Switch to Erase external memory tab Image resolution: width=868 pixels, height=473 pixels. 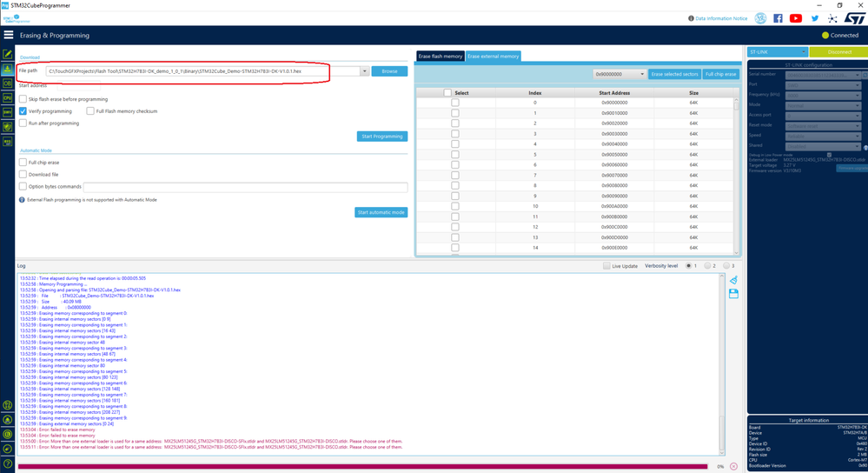(494, 56)
